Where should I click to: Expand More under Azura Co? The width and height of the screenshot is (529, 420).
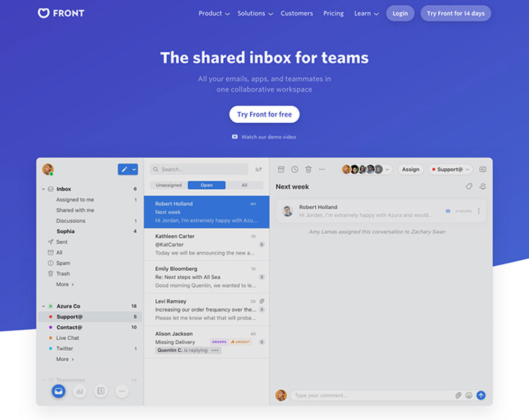point(65,359)
